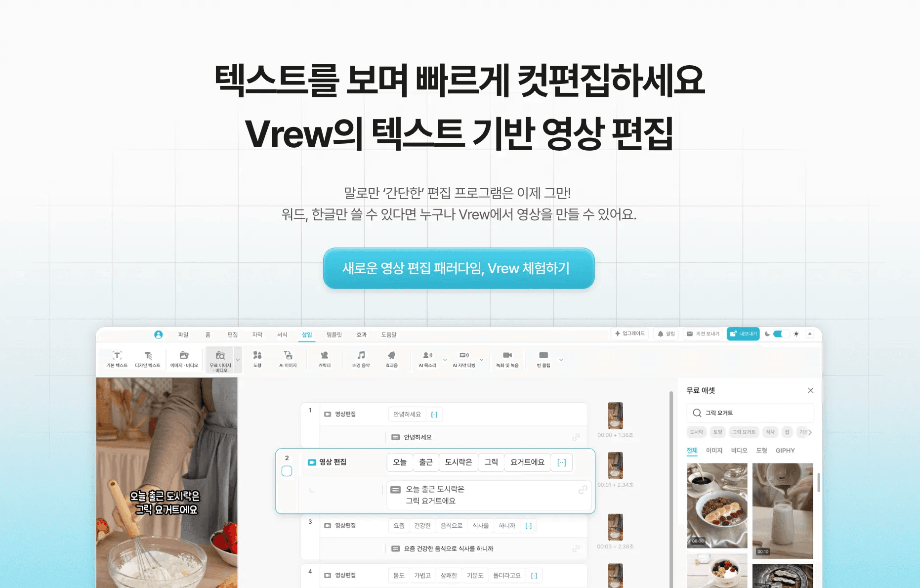The image size is (920, 588).
Task: Switch to the 삽입 tab
Action: pos(307,335)
